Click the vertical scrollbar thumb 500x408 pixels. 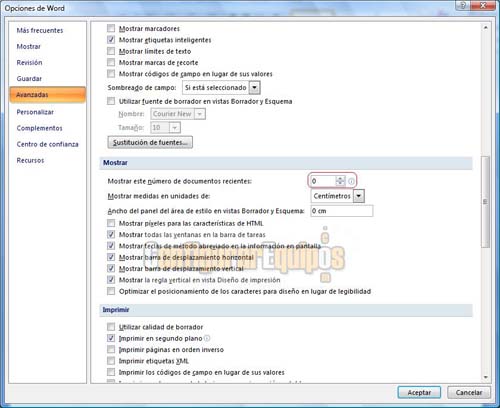(486, 202)
